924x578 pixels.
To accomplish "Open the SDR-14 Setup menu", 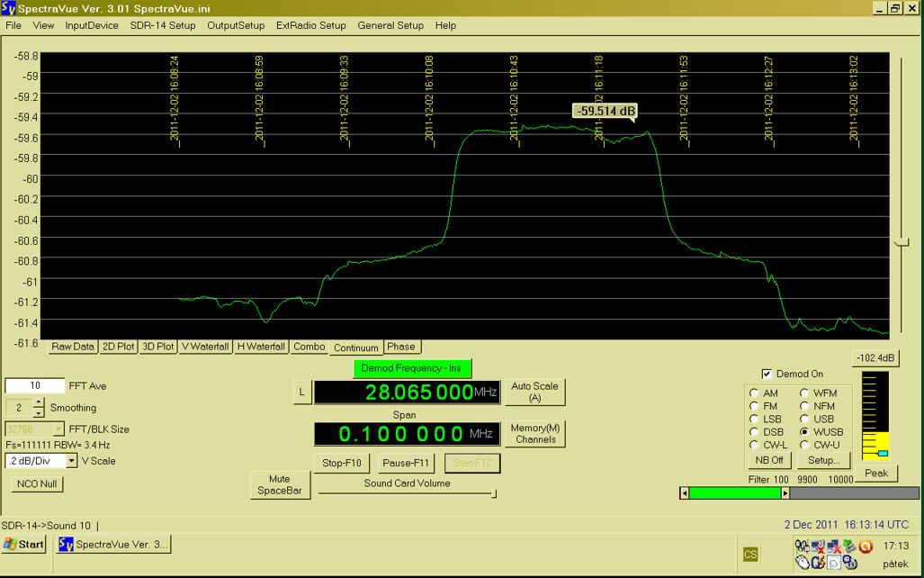I will click(163, 25).
